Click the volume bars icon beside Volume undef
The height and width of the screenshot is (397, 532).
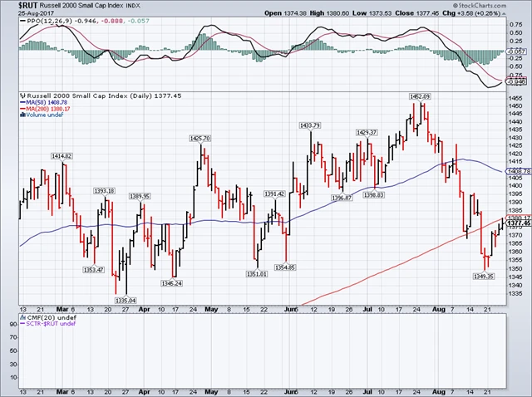tap(22, 115)
